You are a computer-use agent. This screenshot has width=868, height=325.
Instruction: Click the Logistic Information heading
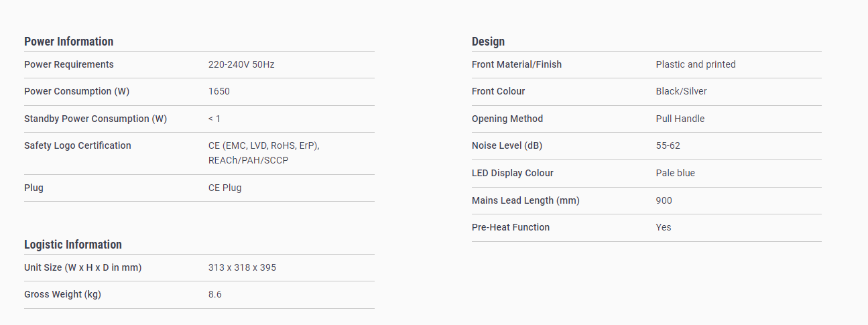(x=73, y=245)
